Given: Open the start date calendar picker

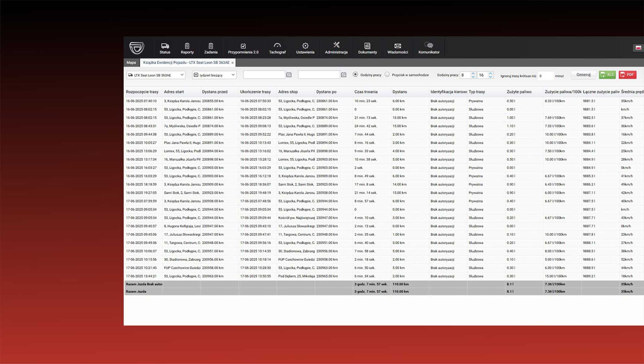Looking at the screenshot, I should [289, 75].
